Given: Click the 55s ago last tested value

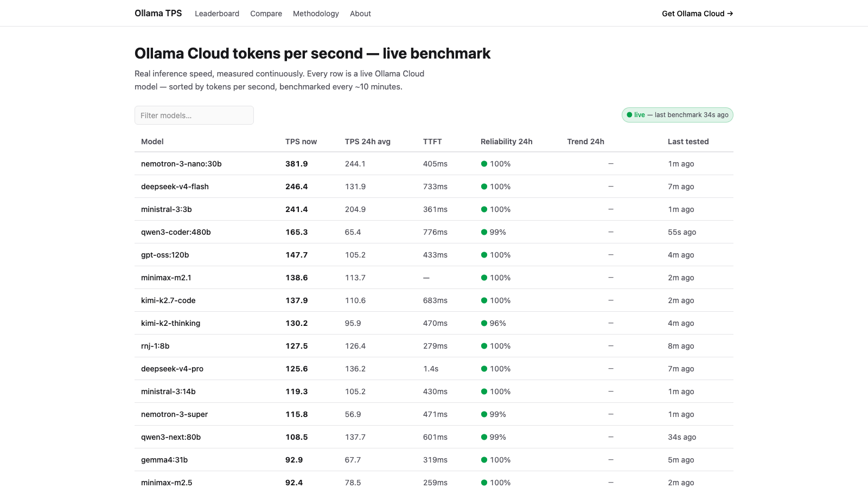Looking at the screenshot, I should tap(682, 232).
